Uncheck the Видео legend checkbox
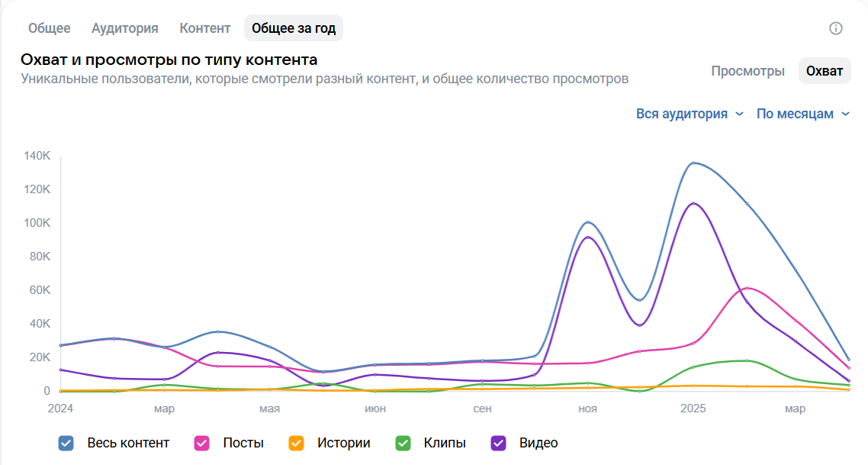Image resolution: width=868 pixels, height=465 pixels. tap(499, 443)
